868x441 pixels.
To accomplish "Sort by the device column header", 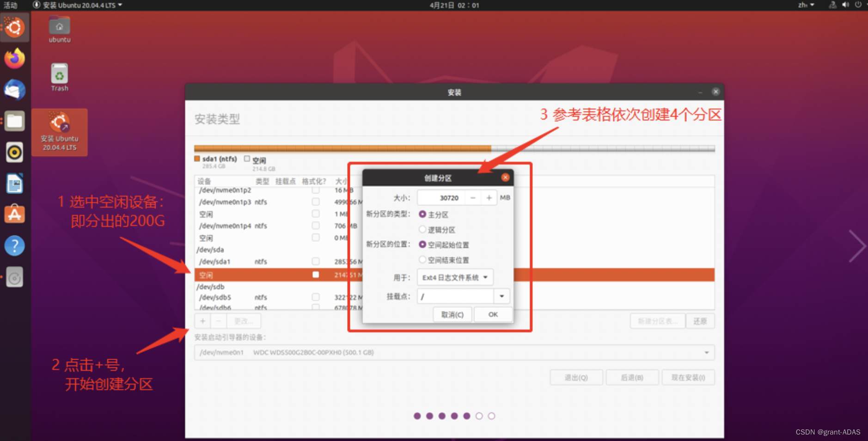I will (x=204, y=181).
